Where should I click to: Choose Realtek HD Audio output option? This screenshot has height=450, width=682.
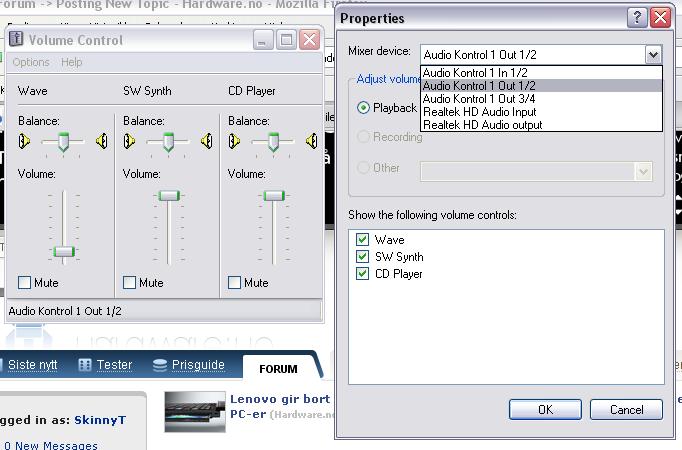point(542,125)
